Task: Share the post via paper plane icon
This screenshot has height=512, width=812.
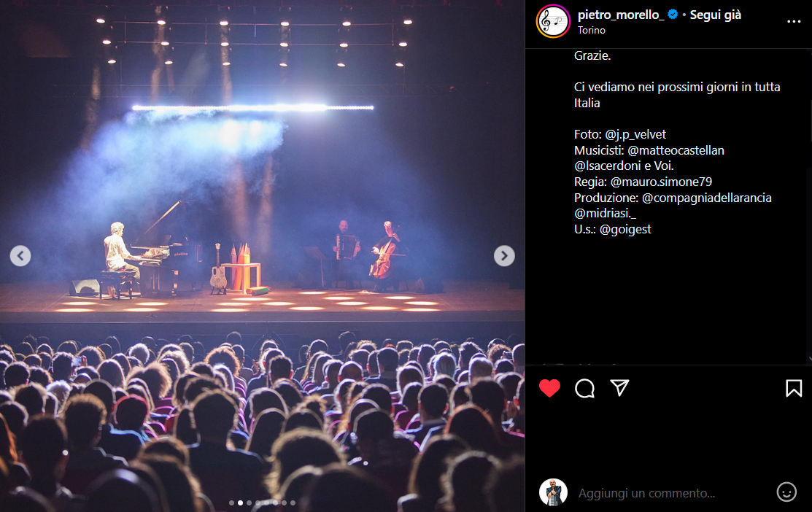Action: click(x=619, y=388)
